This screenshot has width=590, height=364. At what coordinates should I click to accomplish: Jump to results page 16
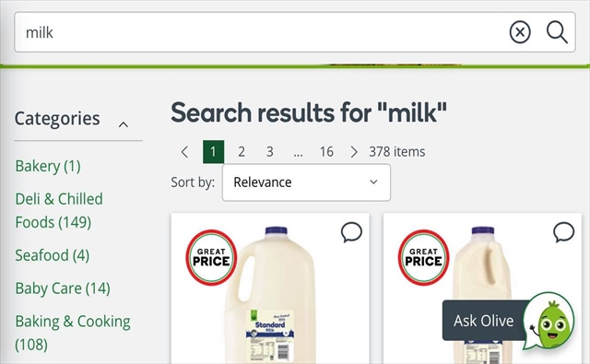point(326,152)
